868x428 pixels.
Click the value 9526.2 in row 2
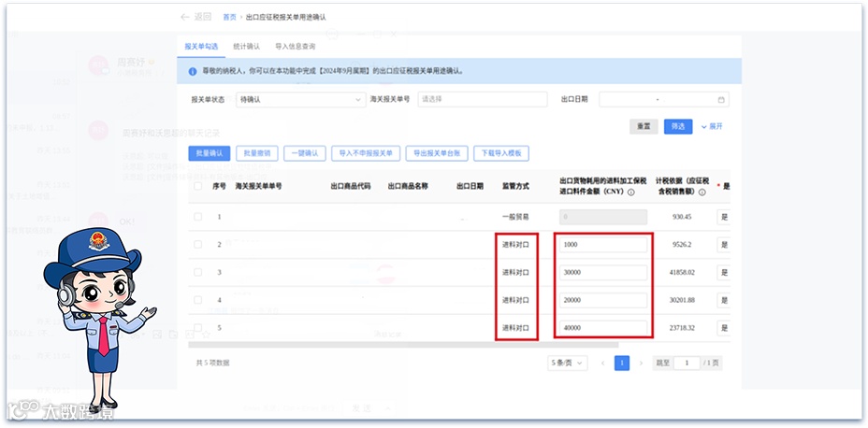point(682,245)
